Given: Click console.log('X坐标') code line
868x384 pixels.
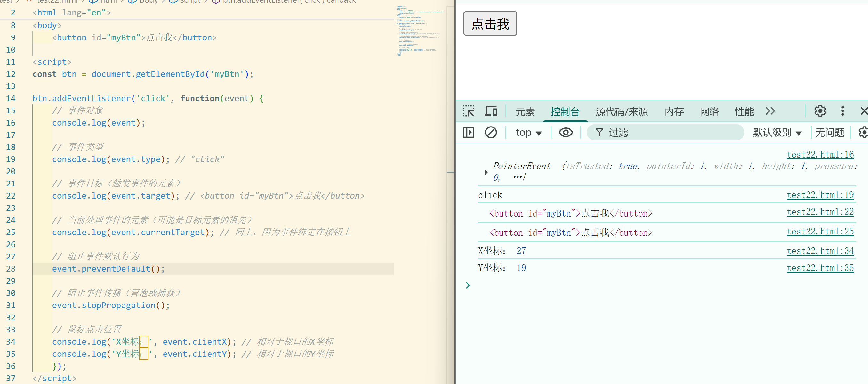Looking at the screenshot, I should (144, 341).
